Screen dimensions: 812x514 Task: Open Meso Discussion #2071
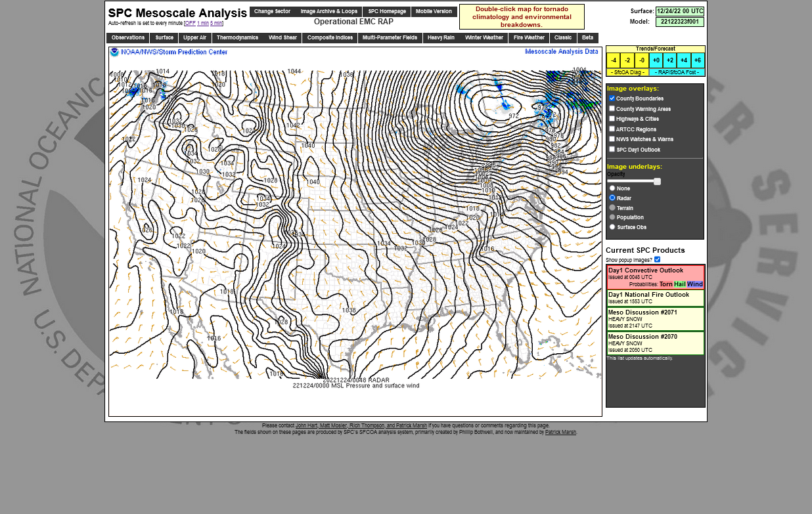(x=643, y=312)
